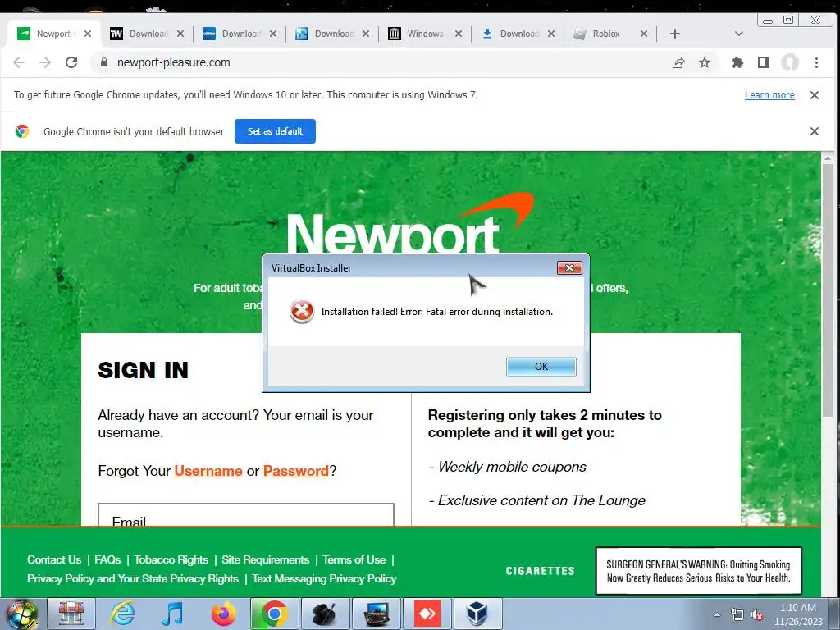Open Firefox from the taskbar

[223, 614]
